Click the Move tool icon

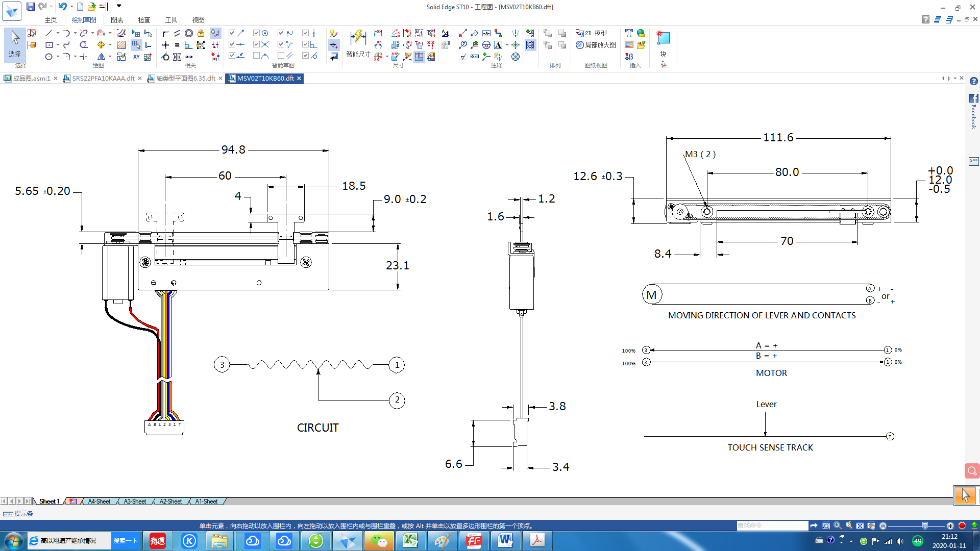click(101, 45)
